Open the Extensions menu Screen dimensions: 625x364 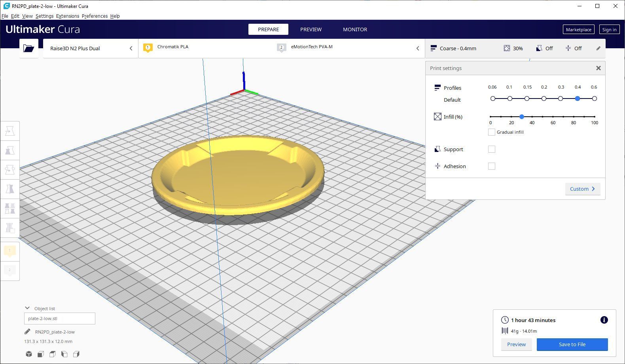pos(67,16)
